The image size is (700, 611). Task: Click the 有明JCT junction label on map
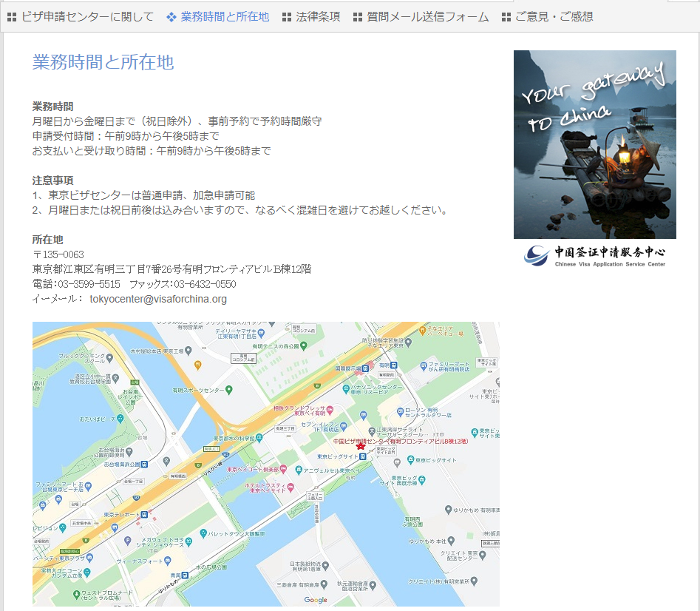click(x=211, y=449)
